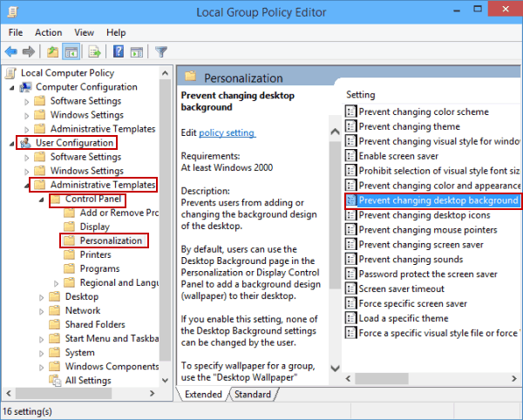Open the Action menu
Viewport: 523px width, 420px height.
48,32
